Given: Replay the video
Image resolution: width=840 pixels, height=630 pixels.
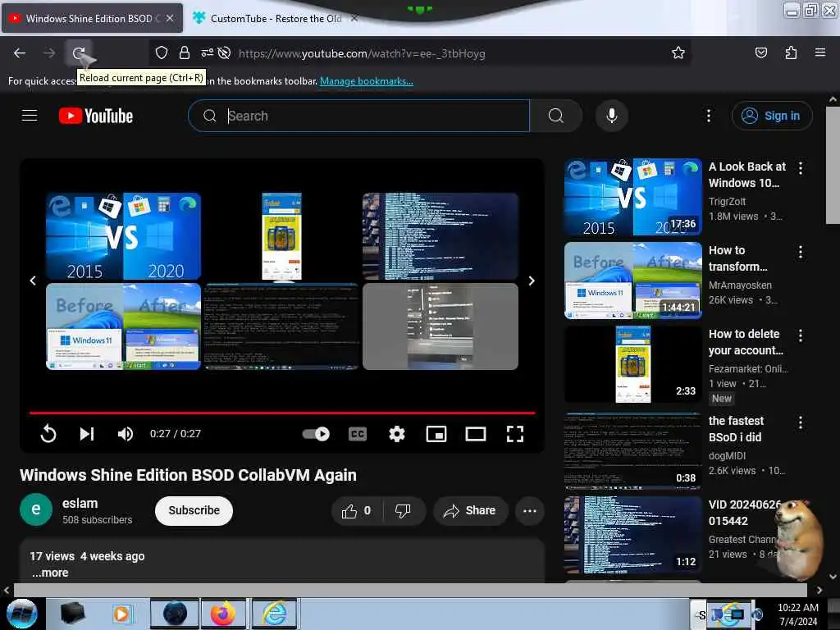Looking at the screenshot, I should (48, 433).
